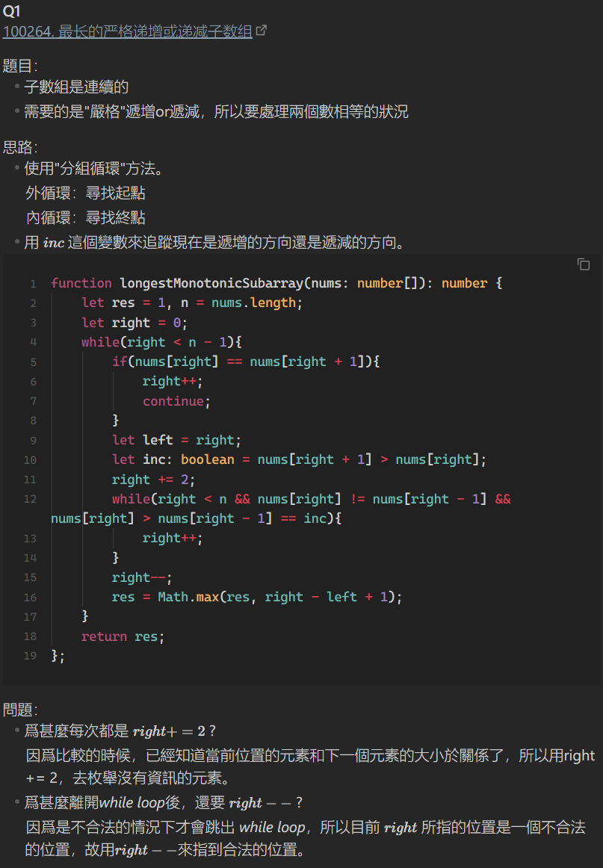This screenshot has width=603, height=868.
Task: Click the bullet before 需要的是"嚴格"遞增or遞減
Action: (17, 112)
